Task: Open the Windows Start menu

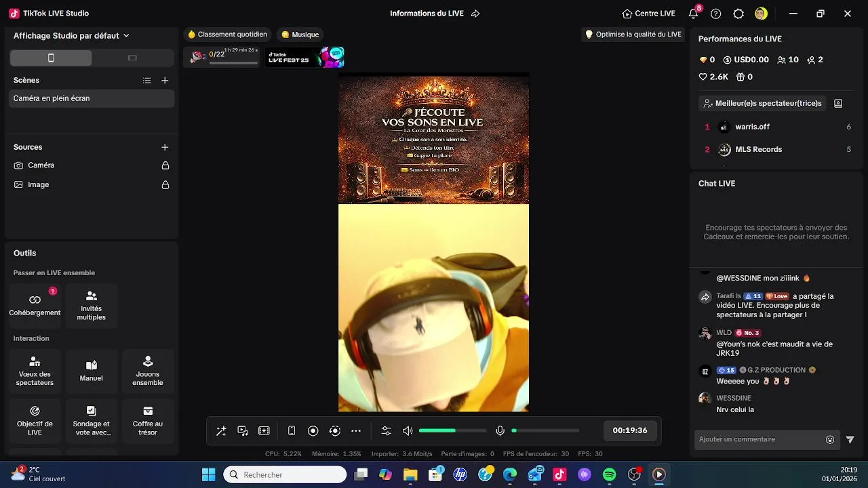Action: (x=209, y=474)
